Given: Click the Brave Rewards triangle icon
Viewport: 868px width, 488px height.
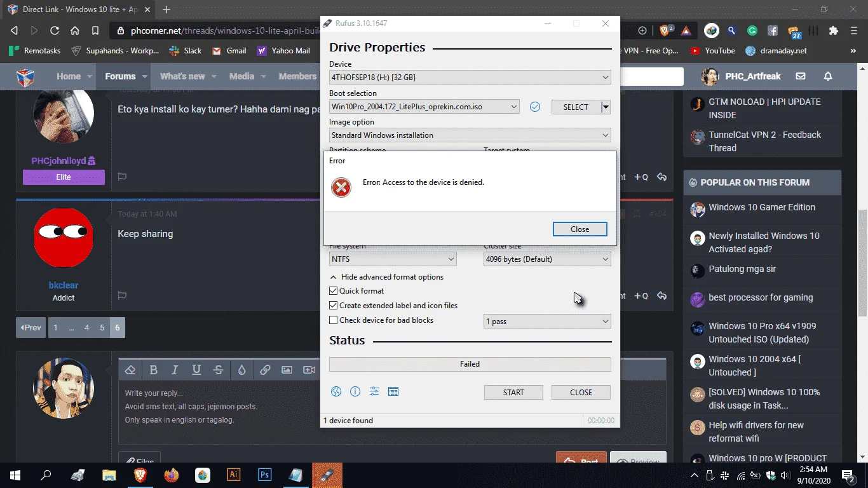Looking at the screenshot, I should (686, 30).
